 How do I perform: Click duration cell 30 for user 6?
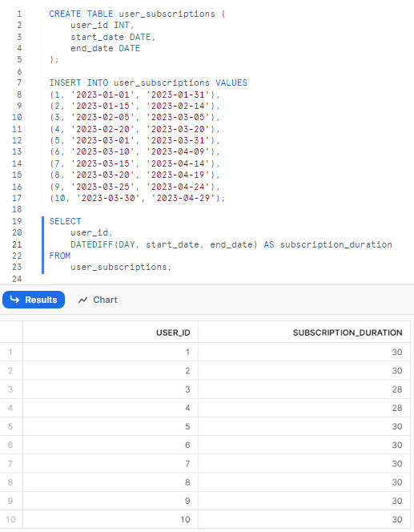[x=304, y=445]
